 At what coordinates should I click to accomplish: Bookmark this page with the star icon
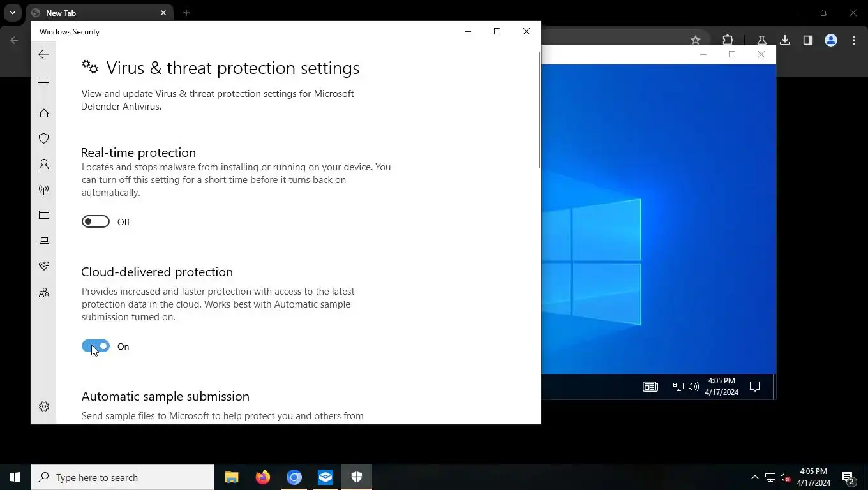click(696, 40)
